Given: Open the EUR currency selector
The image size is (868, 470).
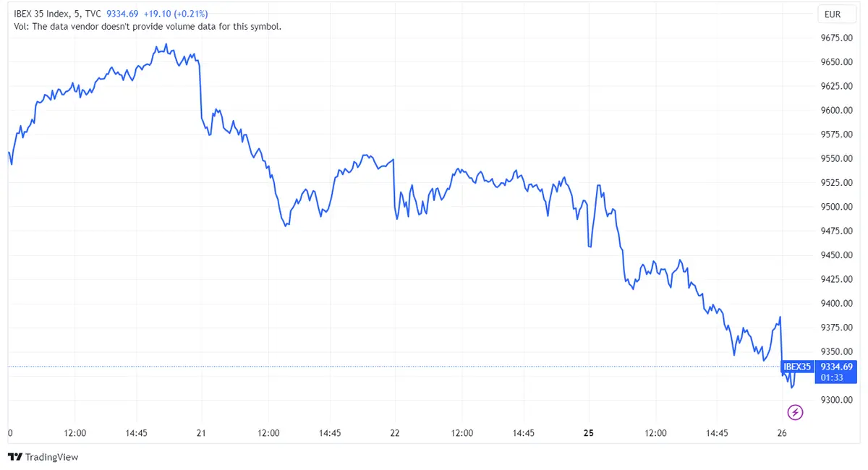Looking at the screenshot, I should (836, 14).
